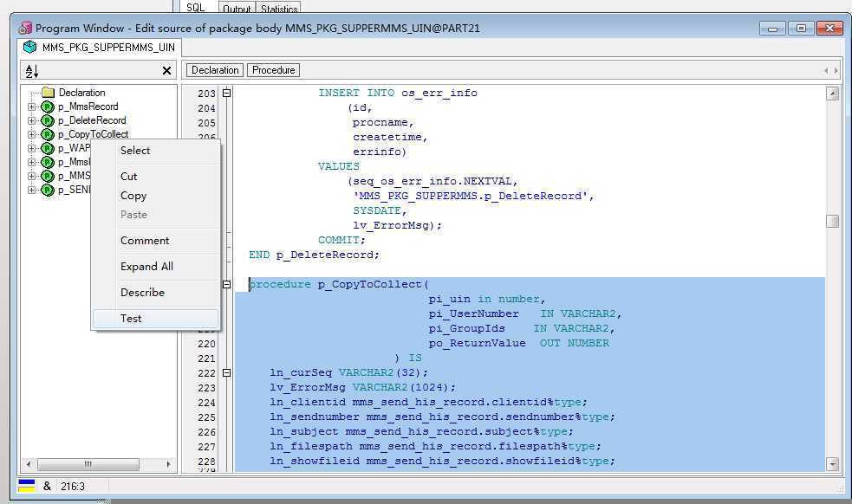Switch to the MMS_PKG_SUPPERMMS_UIN tab

click(x=100, y=48)
